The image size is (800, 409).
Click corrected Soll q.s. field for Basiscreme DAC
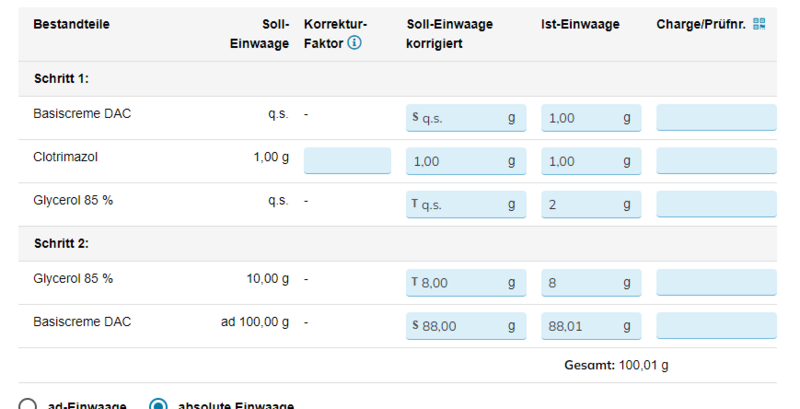[466, 118]
